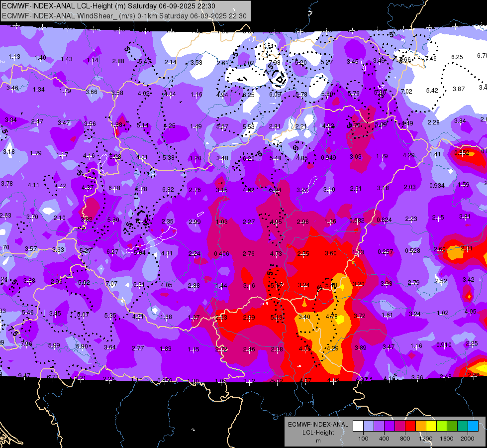Click the wind shear value 1.13
This screenshot has width=487, height=448.
click(x=14, y=57)
